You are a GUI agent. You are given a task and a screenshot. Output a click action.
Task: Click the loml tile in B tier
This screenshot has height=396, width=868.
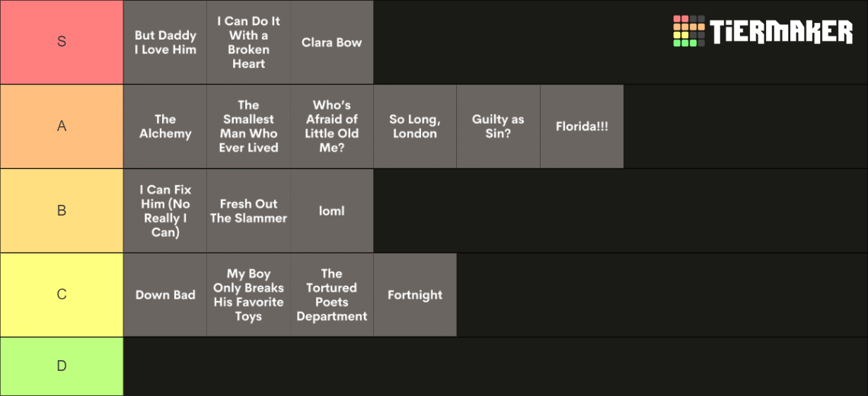click(331, 211)
